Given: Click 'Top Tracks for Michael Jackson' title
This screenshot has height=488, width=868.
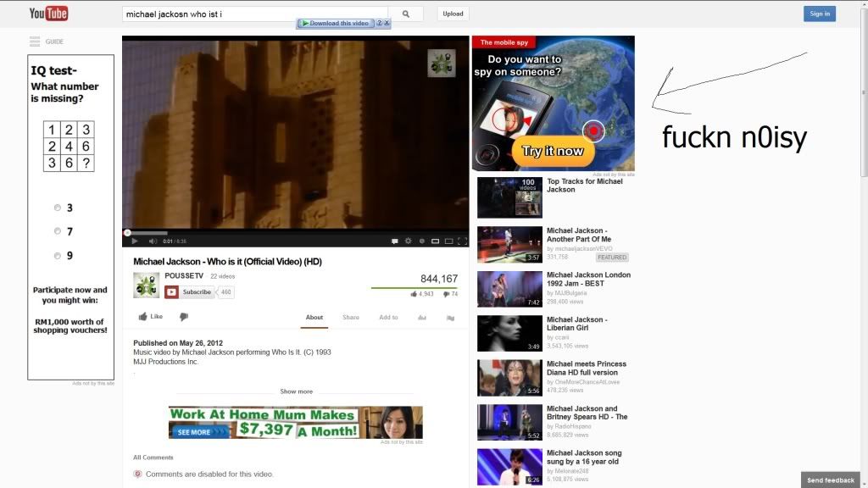Looking at the screenshot, I should pyautogui.click(x=585, y=186).
